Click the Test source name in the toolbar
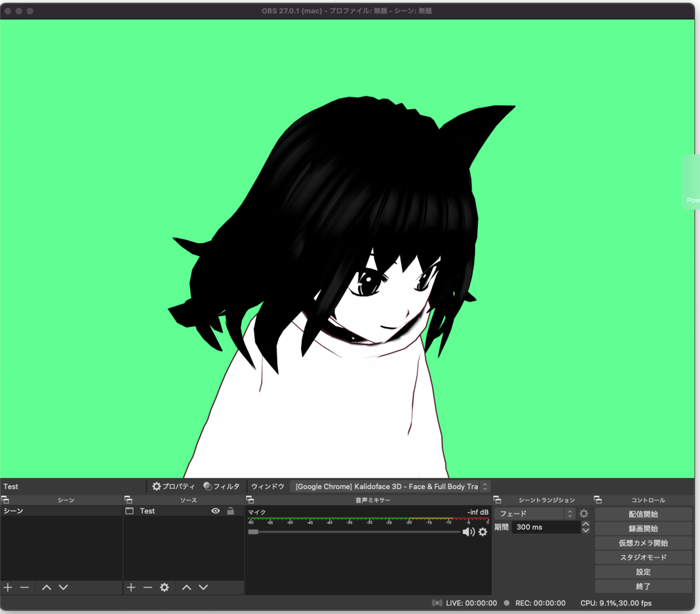Image resolution: width=700 pixels, height=614 pixels. tap(11, 486)
